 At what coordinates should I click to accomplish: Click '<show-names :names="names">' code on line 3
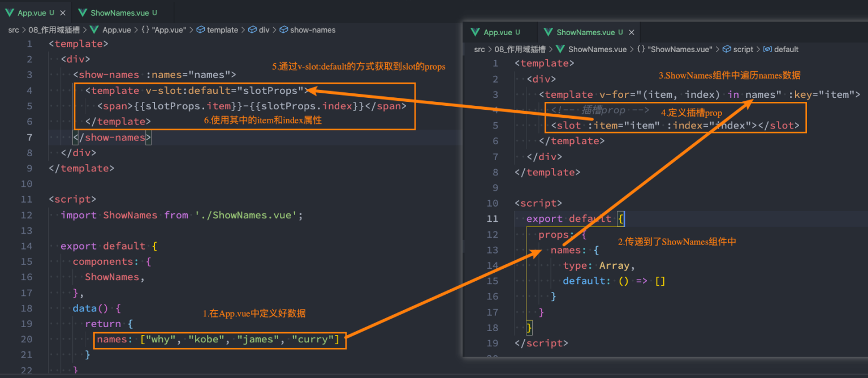click(x=154, y=75)
